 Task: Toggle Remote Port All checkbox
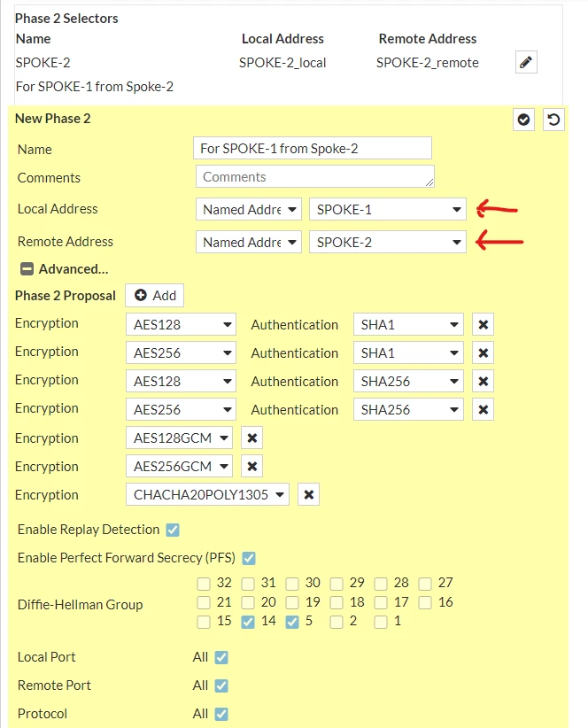point(221,685)
